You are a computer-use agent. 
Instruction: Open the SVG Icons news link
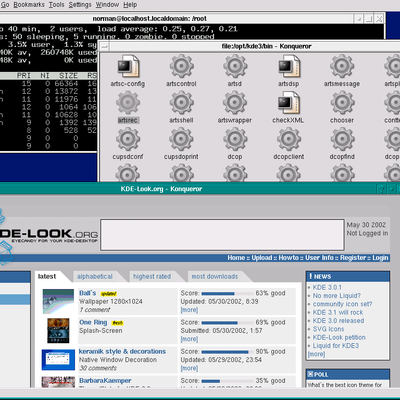point(328,329)
